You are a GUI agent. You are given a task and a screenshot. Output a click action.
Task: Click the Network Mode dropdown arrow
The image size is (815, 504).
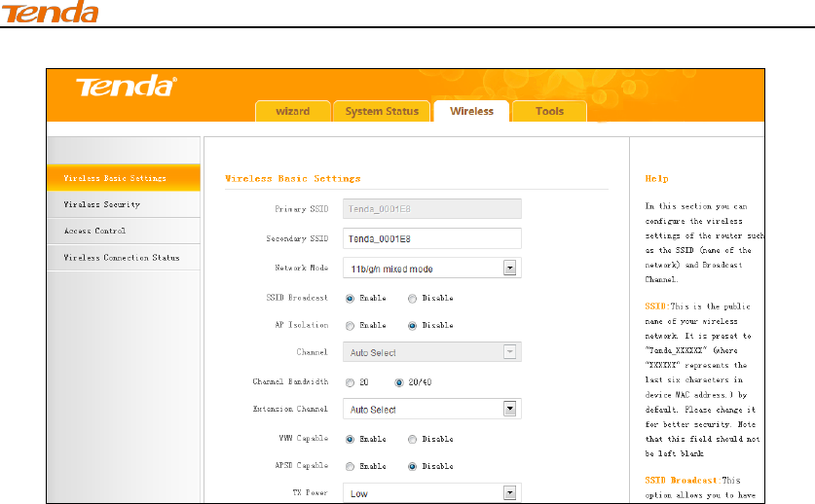pos(510,269)
